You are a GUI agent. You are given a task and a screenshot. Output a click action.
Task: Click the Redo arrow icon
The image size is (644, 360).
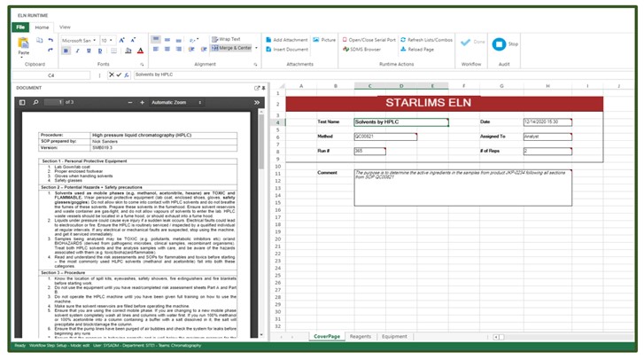click(x=50, y=50)
